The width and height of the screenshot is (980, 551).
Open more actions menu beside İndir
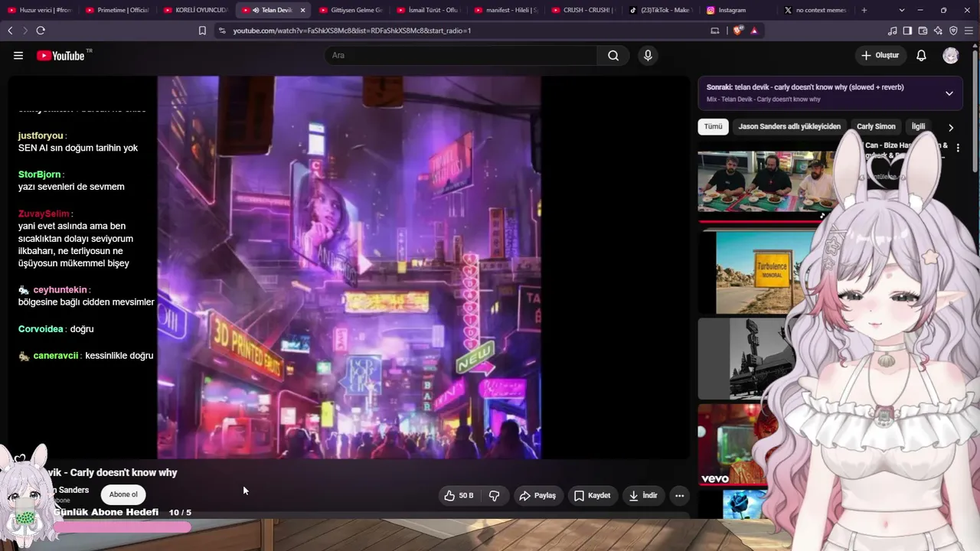(x=679, y=495)
